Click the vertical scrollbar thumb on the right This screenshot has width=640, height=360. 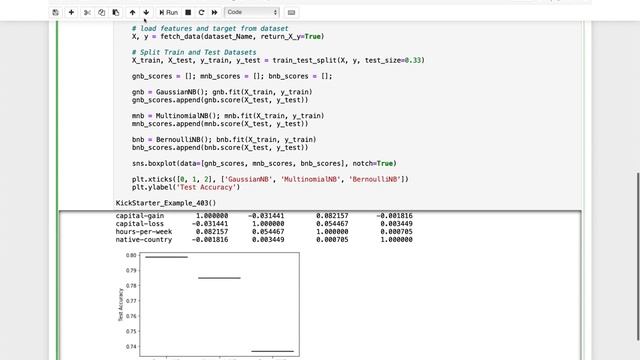638,256
